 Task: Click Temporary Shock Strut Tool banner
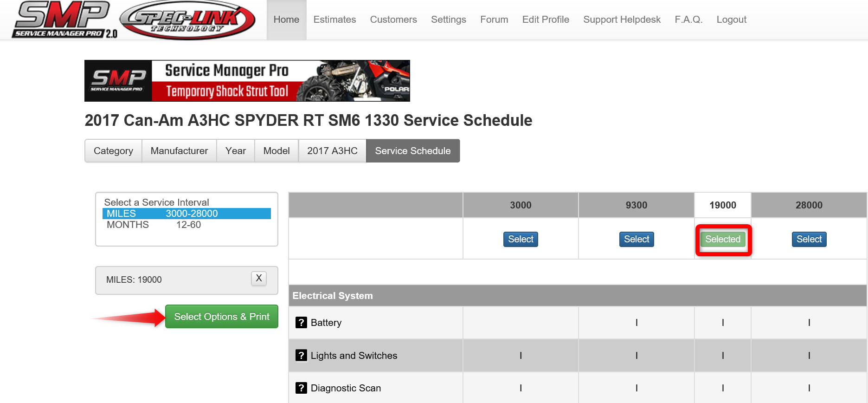click(x=247, y=81)
